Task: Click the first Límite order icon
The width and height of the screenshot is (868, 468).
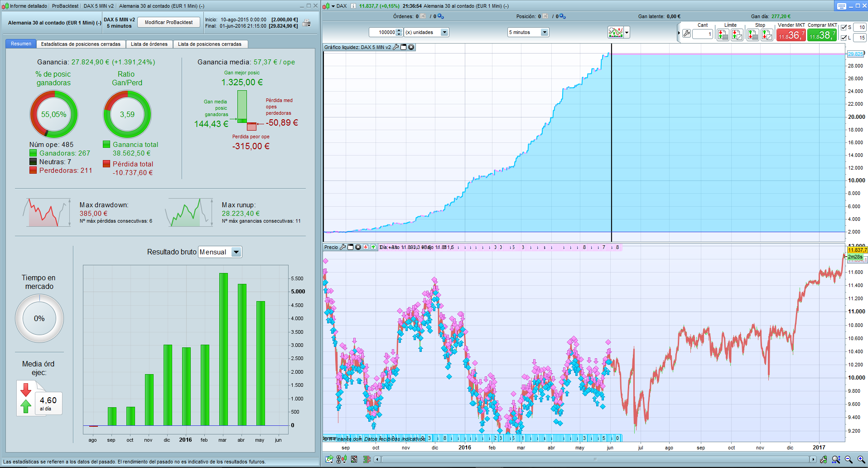Action: point(723,34)
